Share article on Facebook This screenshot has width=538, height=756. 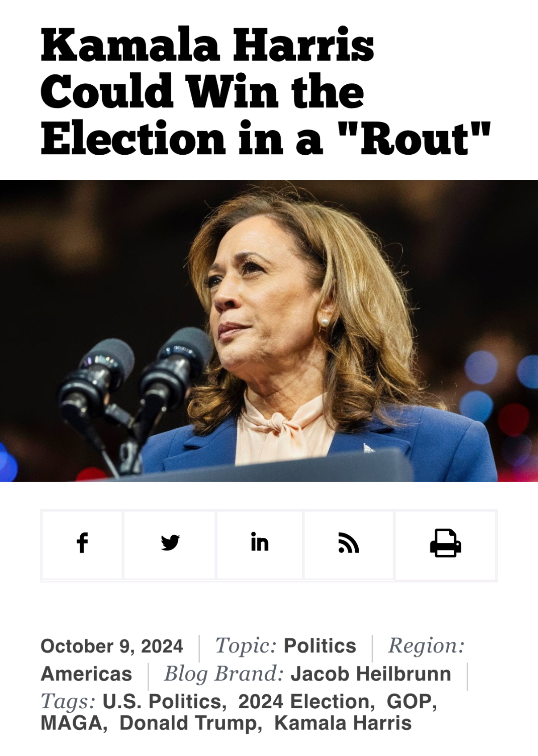click(82, 545)
